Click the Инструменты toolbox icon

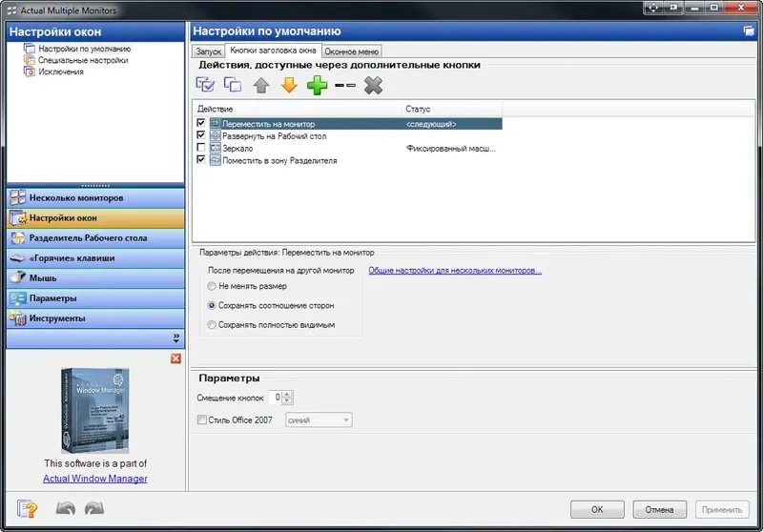(18, 318)
